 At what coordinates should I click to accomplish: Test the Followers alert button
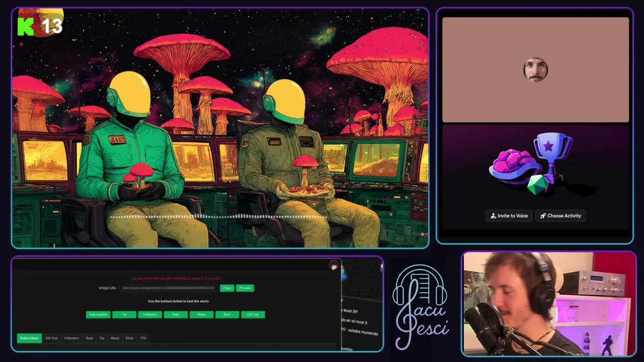pos(150,315)
